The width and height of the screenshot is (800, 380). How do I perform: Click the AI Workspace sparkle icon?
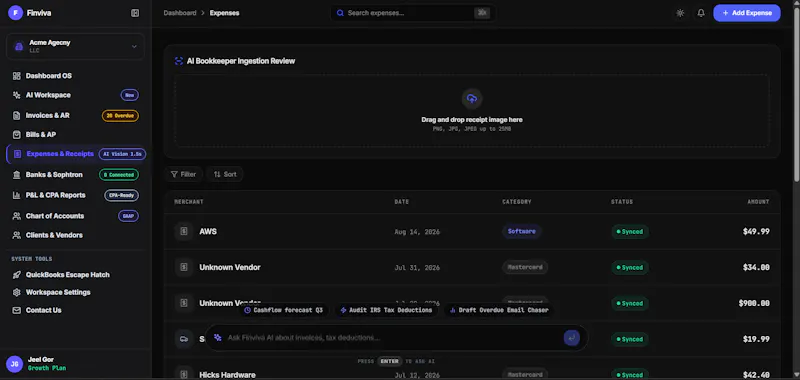[x=16, y=95]
